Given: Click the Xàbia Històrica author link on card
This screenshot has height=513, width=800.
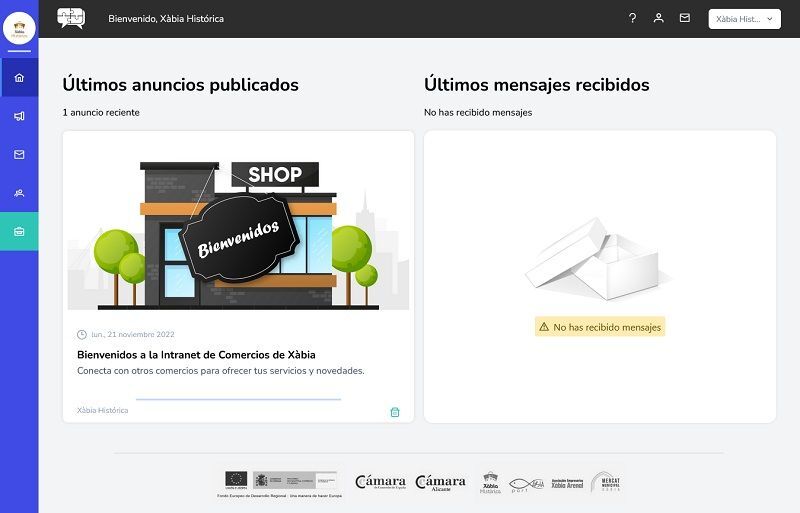Looking at the screenshot, I should tap(103, 410).
